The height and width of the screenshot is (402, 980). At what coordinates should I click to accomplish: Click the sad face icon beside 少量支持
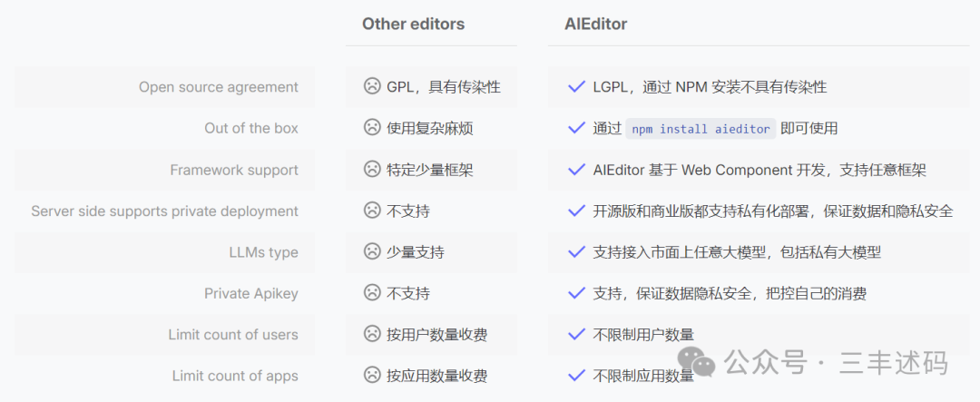(x=372, y=251)
